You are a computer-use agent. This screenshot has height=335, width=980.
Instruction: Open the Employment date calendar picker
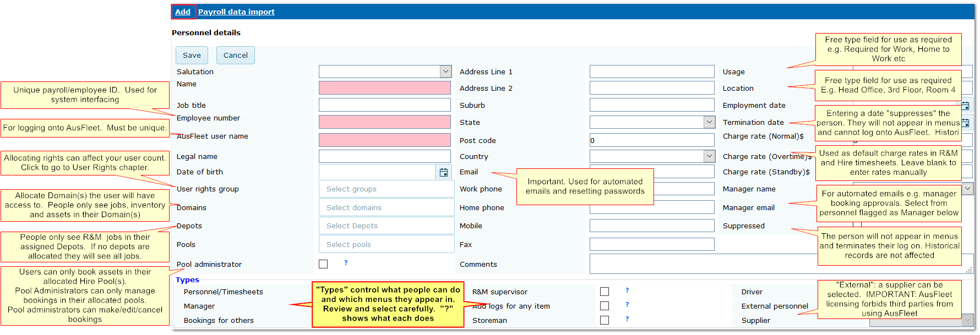point(965,106)
